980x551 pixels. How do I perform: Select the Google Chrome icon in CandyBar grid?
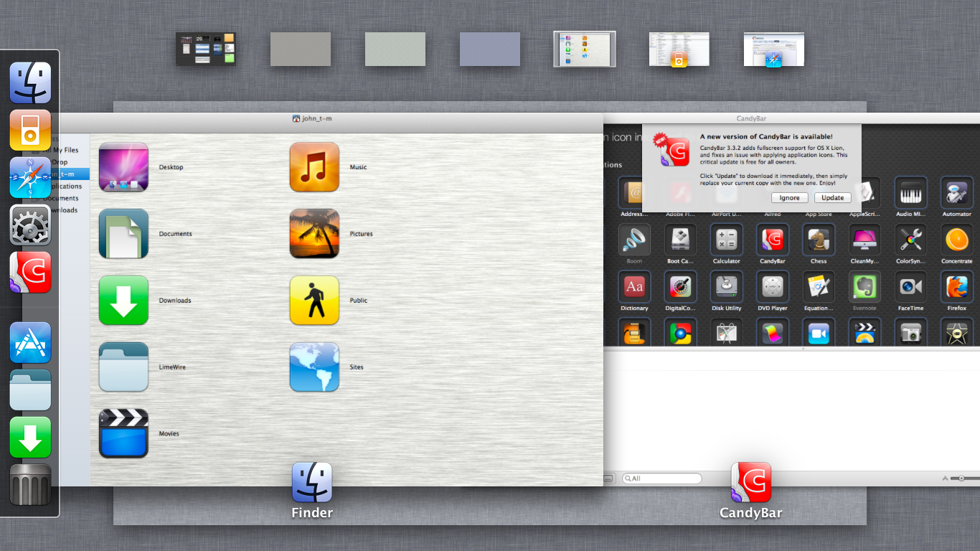coord(680,333)
